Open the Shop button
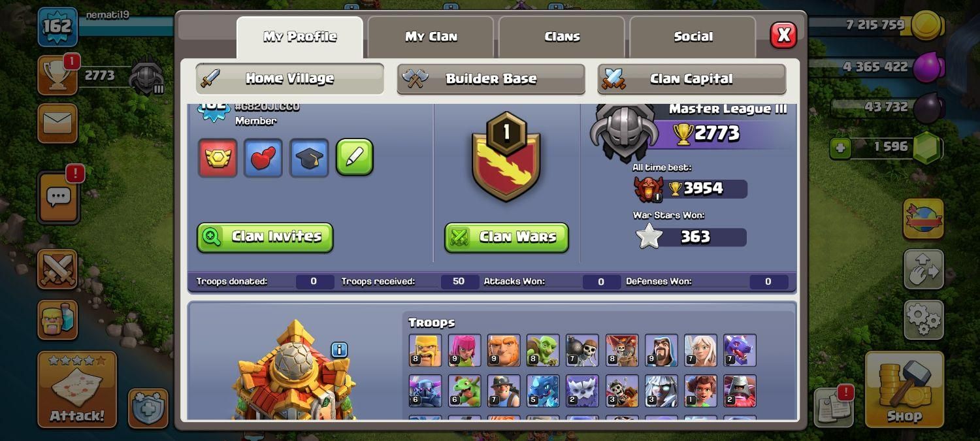Viewport: 980px width, 441px height. tap(904, 389)
